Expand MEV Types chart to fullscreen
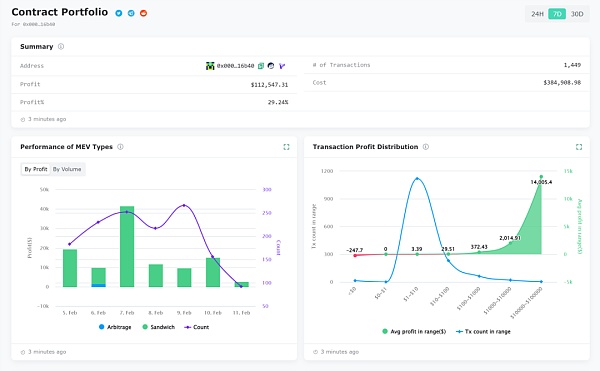Screen dimensions: 600x371 point(286,147)
